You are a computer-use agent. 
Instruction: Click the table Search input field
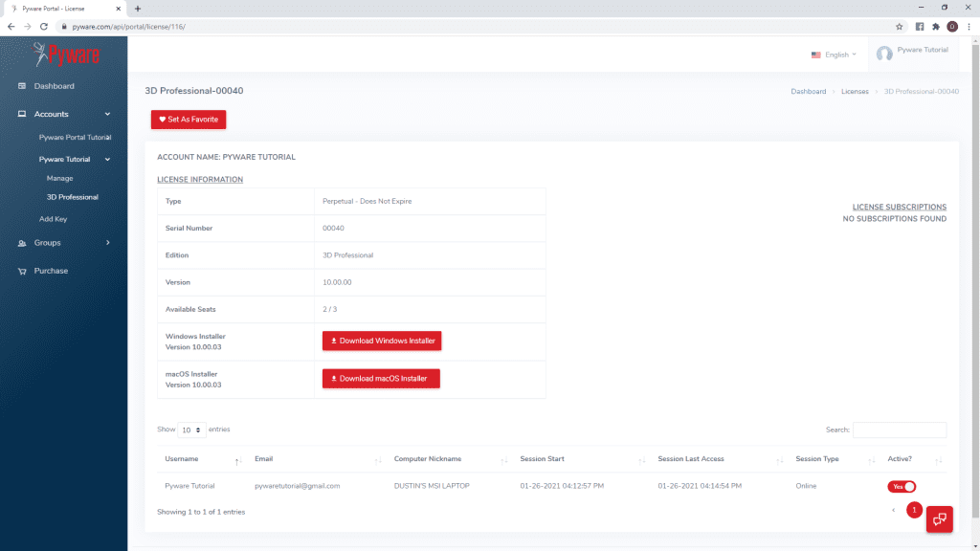tap(899, 430)
